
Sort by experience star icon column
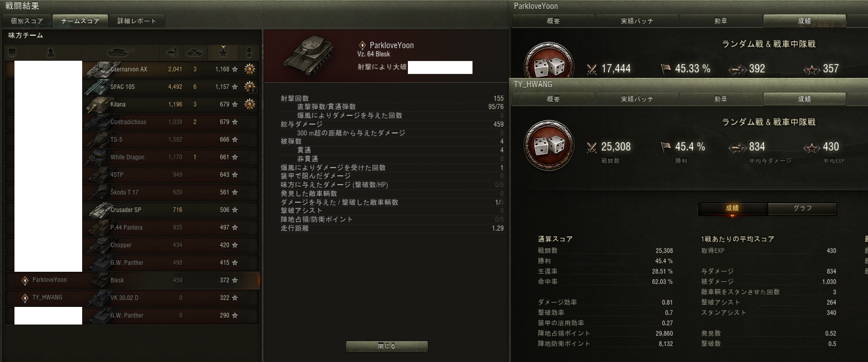click(x=223, y=53)
